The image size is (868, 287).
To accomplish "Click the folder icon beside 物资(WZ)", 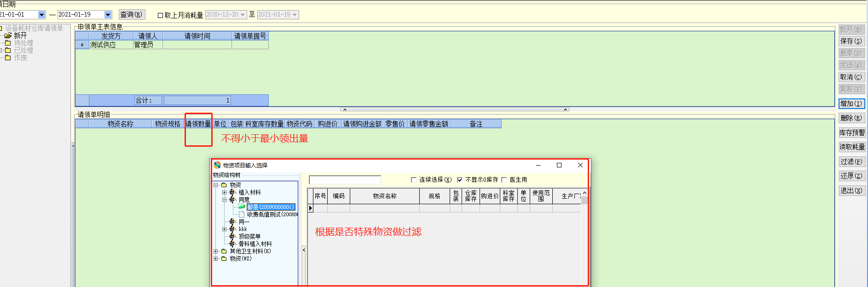I will coord(224,258).
